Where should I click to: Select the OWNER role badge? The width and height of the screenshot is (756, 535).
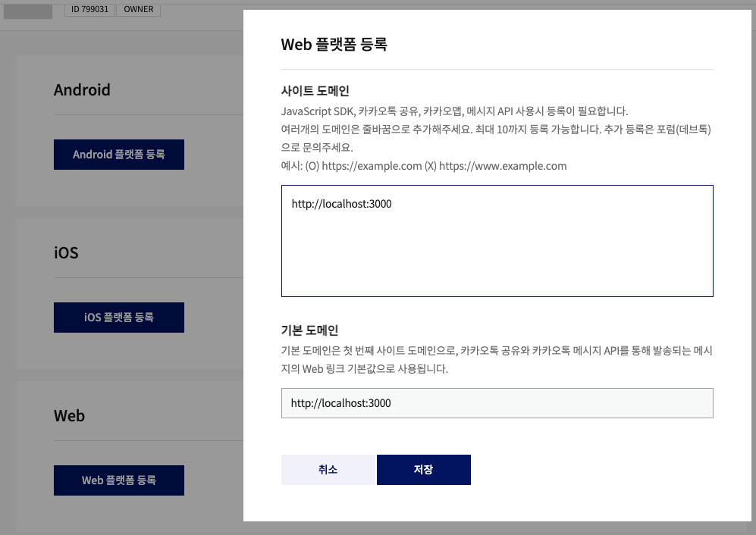coord(138,9)
